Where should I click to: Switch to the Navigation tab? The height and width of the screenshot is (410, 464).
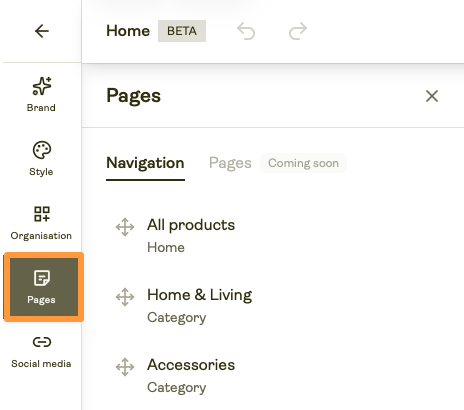[145, 163]
